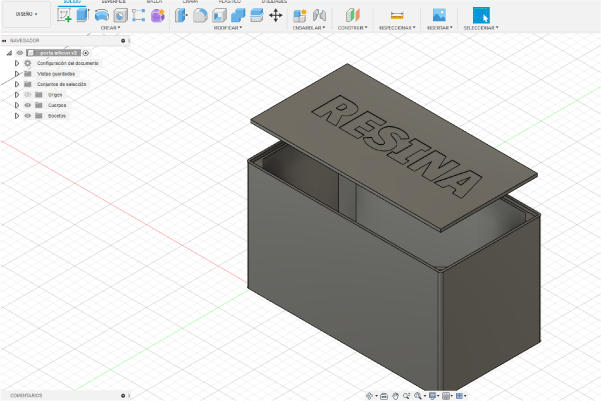Click the Pan hand icon in navigation bar
601x401 pixels.
point(396,396)
